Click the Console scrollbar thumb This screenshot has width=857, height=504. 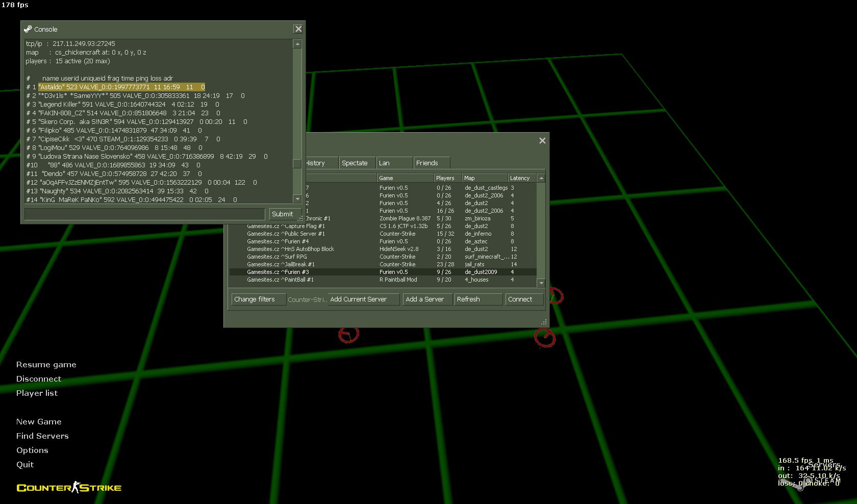pos(297,164)
